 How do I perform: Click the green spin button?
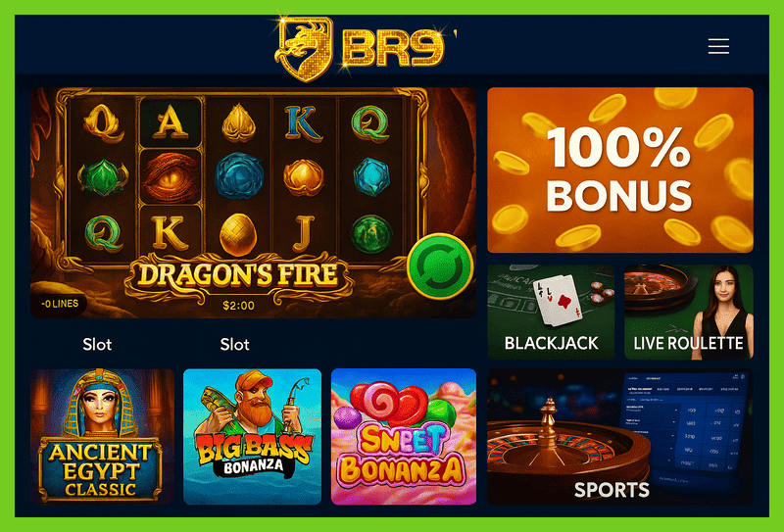(440, 266)
